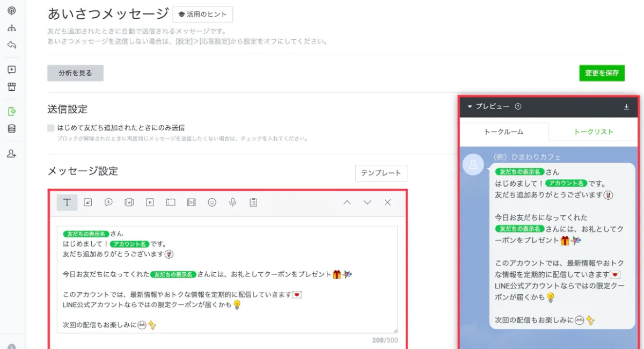Select the card-type message icon
Screen dimensions: 644x349
(x=129, y=202)
